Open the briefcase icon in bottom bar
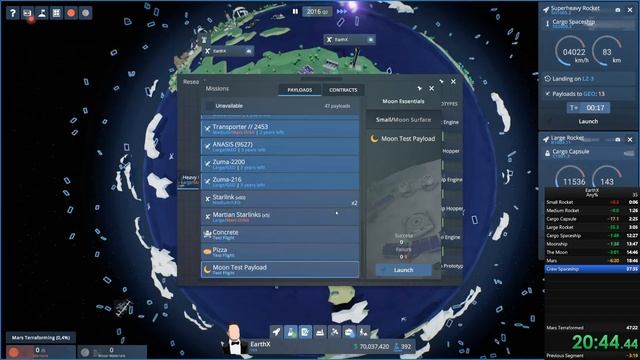This screenshot has height=360, width=640. click(349, 332)
